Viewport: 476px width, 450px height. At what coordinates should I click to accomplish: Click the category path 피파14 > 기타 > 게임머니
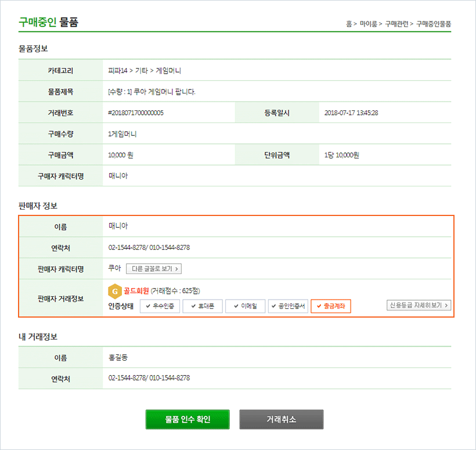[145, 71]
